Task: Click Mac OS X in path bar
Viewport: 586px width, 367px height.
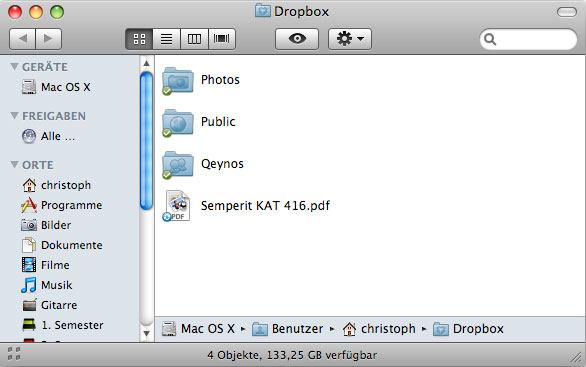Action: click(198, 329)
